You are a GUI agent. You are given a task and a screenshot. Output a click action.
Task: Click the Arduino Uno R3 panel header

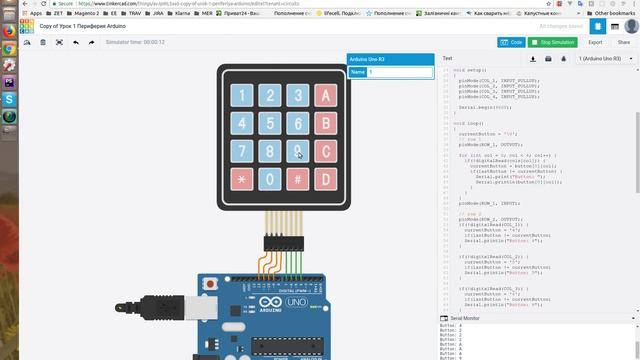click(x=391, y=59)
